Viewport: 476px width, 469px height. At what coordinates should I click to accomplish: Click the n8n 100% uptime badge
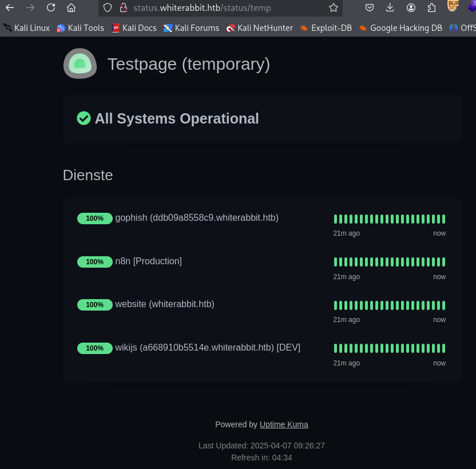tap(94, 262)
